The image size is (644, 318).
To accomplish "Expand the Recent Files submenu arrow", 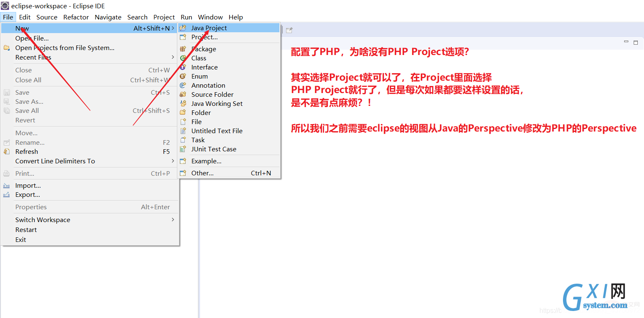I will (x=173, y=57).
